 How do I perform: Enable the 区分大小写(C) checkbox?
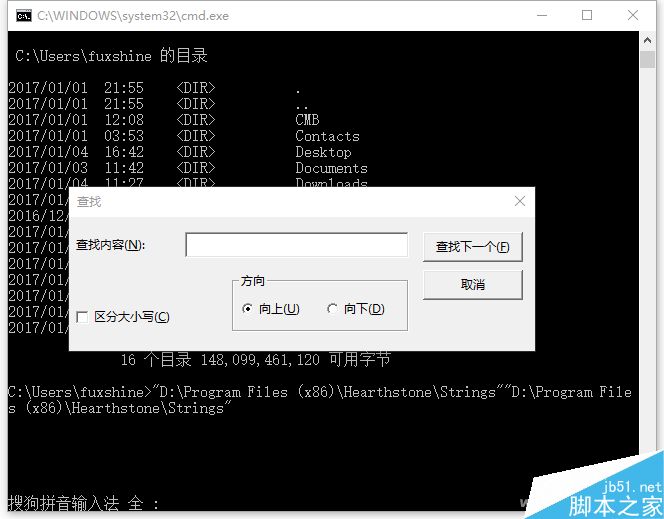(x=82, y=317)
